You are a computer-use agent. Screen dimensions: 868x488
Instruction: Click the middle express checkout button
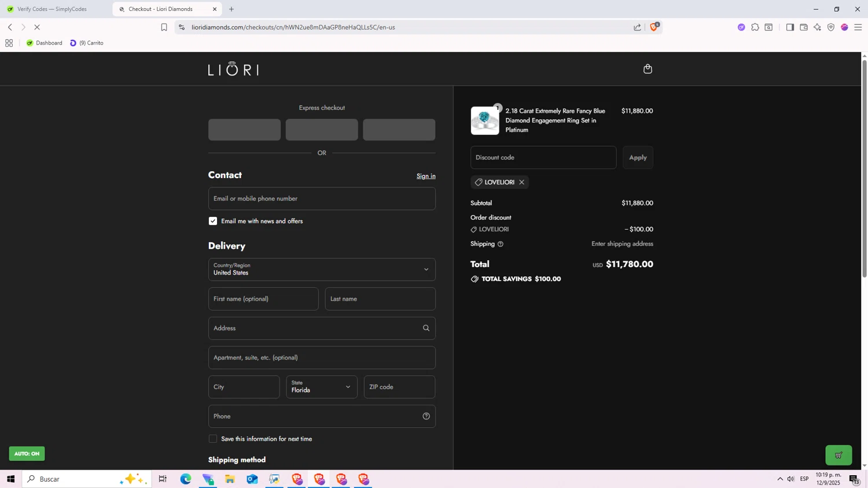322,130
